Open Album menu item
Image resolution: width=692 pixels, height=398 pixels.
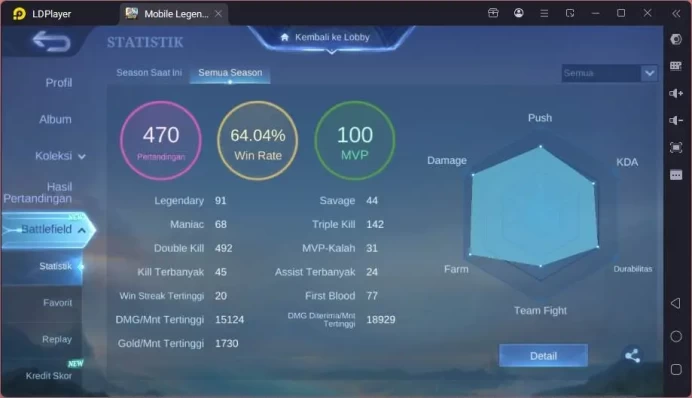55,119
